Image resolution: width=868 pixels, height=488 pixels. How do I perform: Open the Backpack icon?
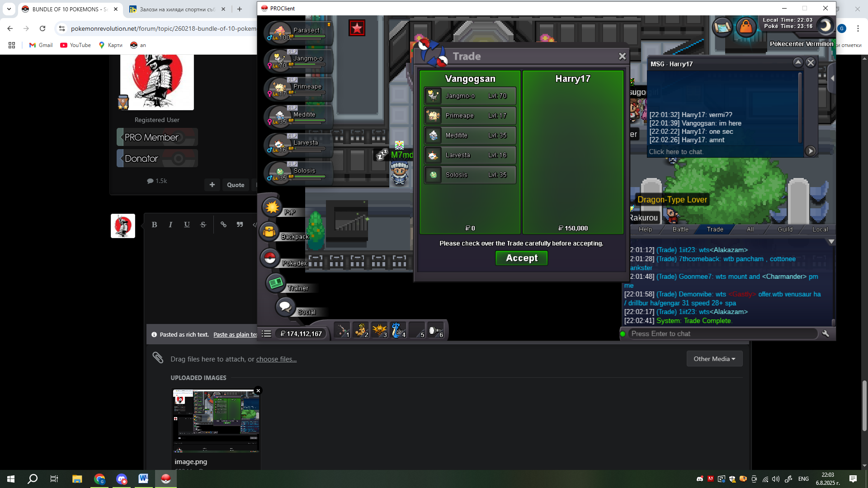tap(269, 232)
